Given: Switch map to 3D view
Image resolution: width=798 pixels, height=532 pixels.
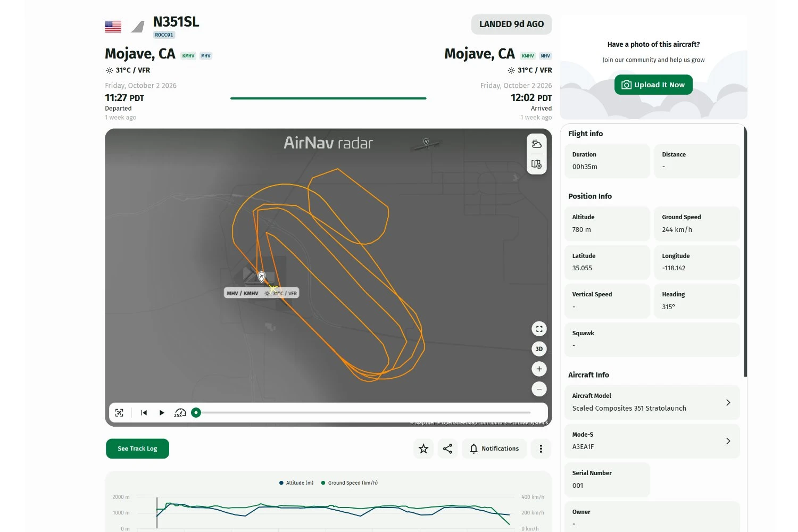Looking at the screenshot, I should click(x=539, y=349).
